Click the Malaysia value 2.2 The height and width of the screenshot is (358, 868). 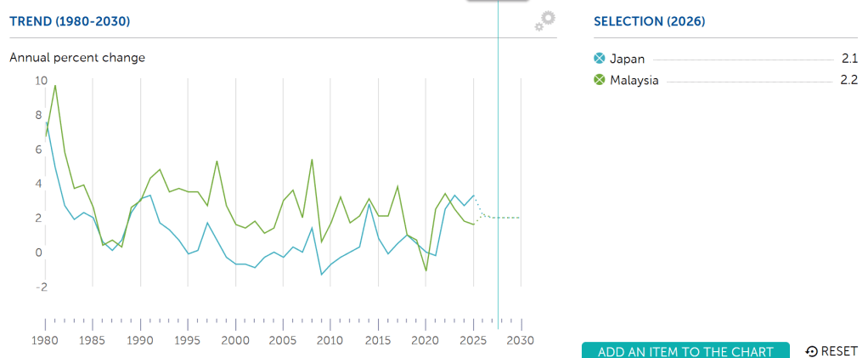(846, 81)
